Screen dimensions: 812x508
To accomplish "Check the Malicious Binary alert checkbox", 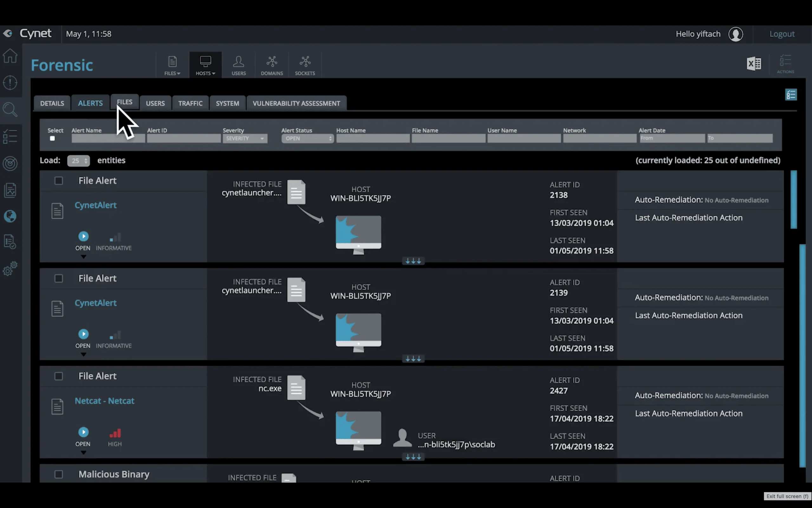I will 59,474.
